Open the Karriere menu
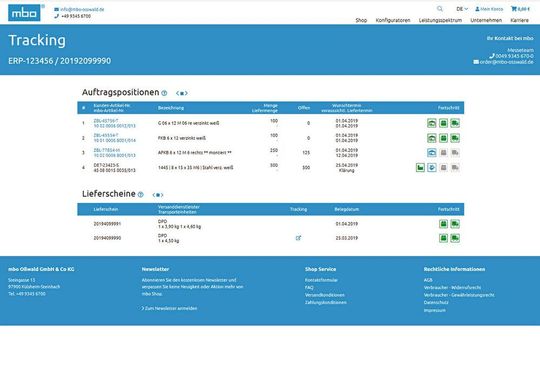The width and height of the screenshot is (540, 374). (x=519, y=20)
